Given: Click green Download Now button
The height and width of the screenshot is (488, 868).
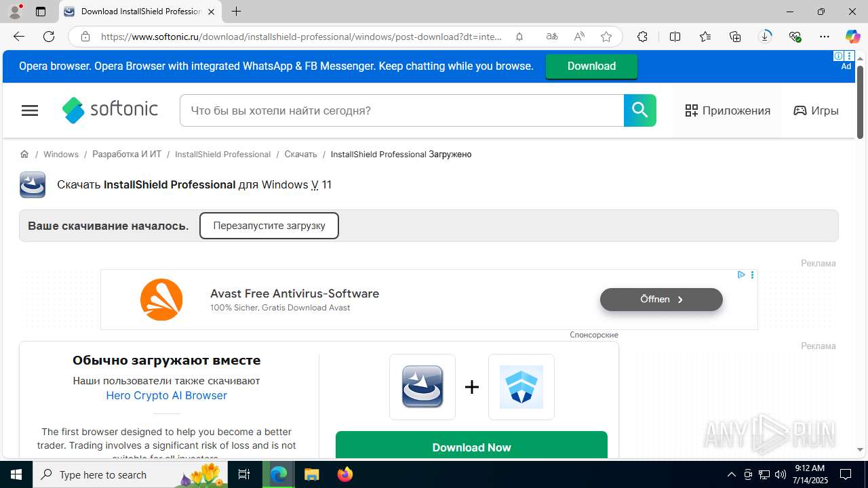Looking at the screenshot, I should (471, 445).
